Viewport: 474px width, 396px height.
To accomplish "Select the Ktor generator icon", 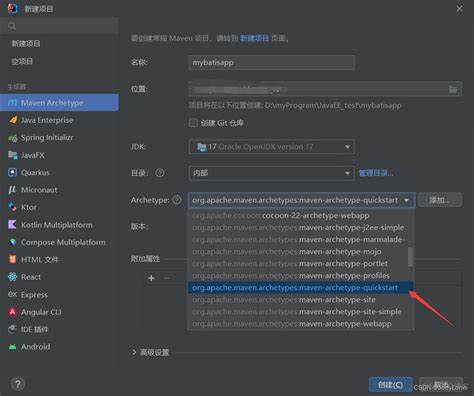I will coord(12,207).
